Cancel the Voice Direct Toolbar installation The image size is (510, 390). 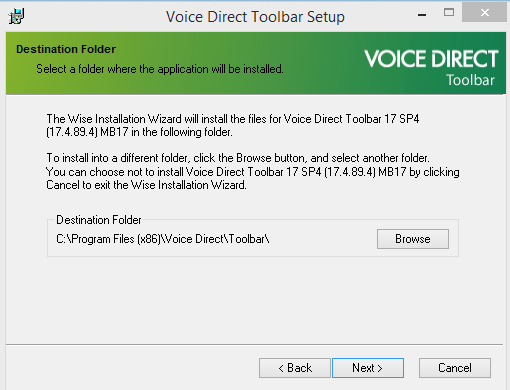point(455,368)
